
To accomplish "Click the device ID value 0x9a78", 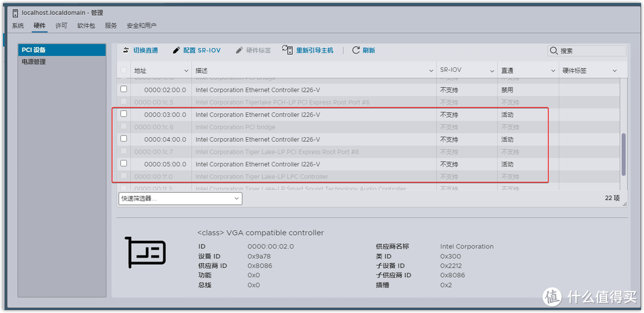I will (259, 256).
